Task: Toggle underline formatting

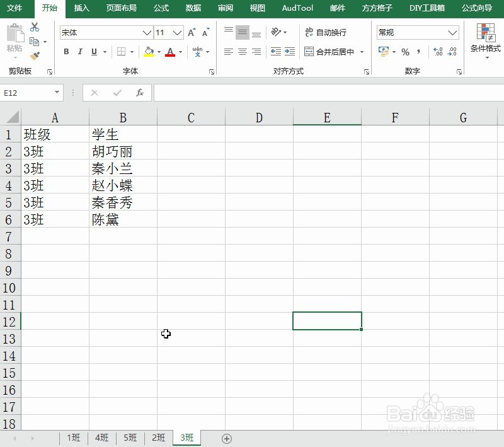Action: coord(93,52)
